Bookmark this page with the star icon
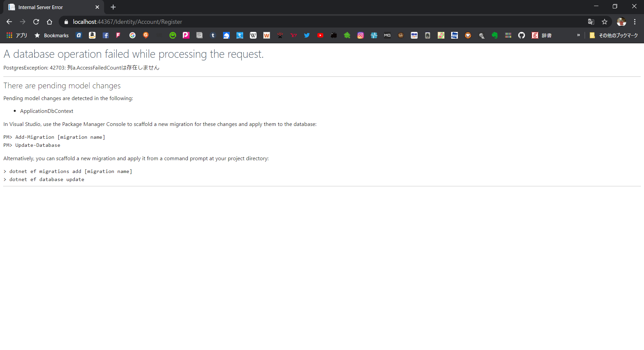 604,22
